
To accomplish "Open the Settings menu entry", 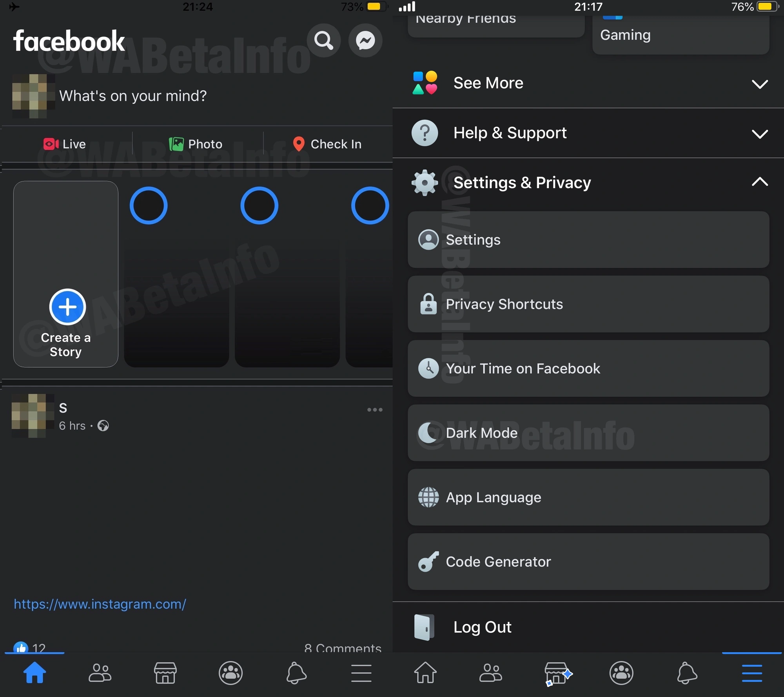I will coord(588,240).
